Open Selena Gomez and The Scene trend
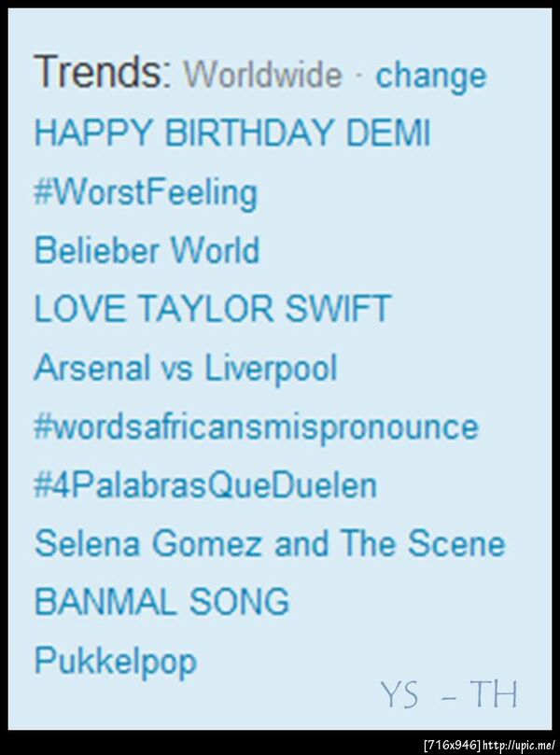Image resolution: width=560 pixels, height=755 pixels. pos(269,544)
